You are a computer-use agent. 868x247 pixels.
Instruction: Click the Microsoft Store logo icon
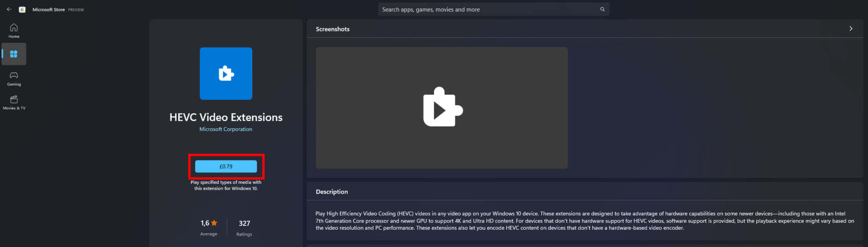pos(22,9)
